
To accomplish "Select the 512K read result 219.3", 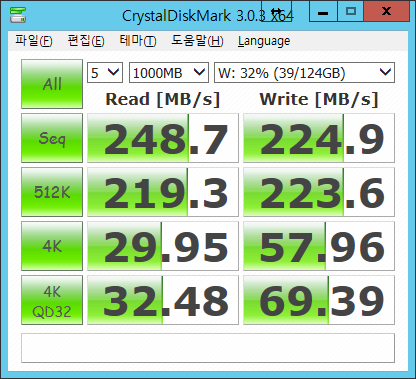I will point(163,192).
